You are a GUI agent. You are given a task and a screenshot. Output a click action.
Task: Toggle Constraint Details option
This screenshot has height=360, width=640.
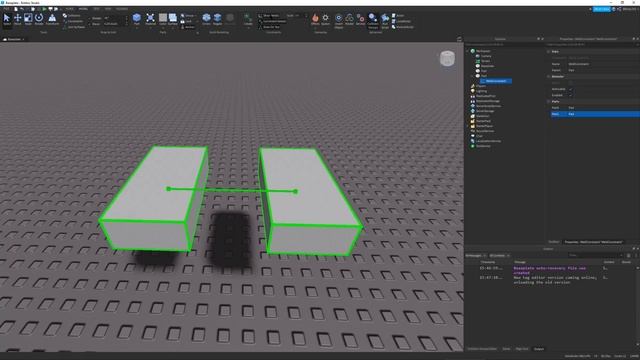tap(272, 21)
